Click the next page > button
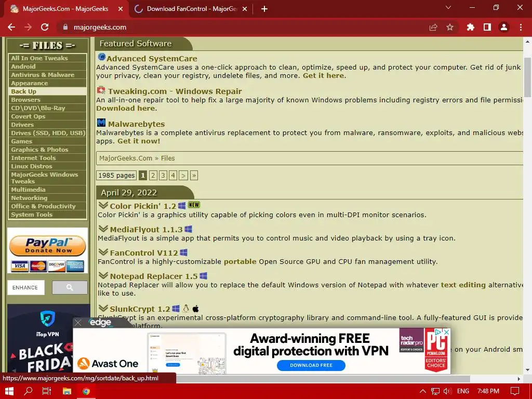This screenshot has height=399, width=532. click(183, 176)
